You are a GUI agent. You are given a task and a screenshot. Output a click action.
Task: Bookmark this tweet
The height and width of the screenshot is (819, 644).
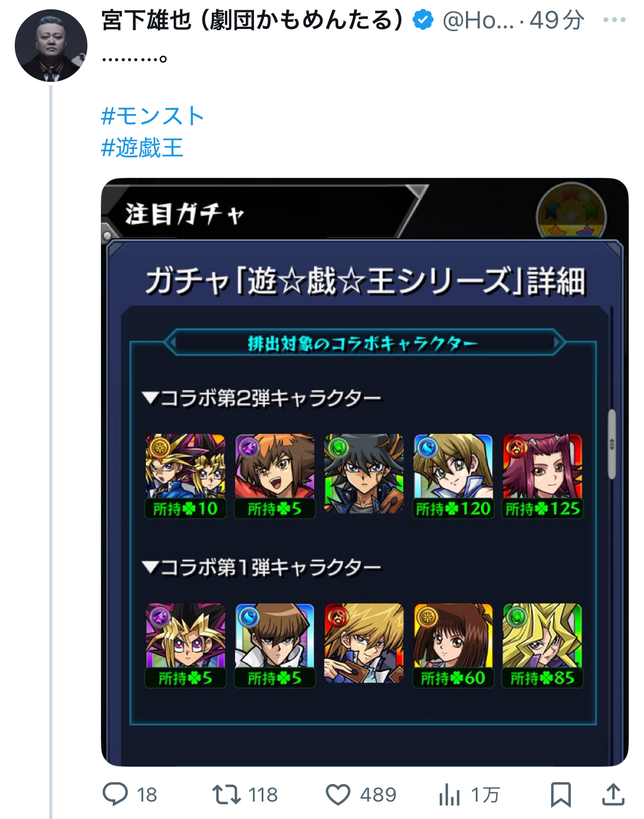561,794
